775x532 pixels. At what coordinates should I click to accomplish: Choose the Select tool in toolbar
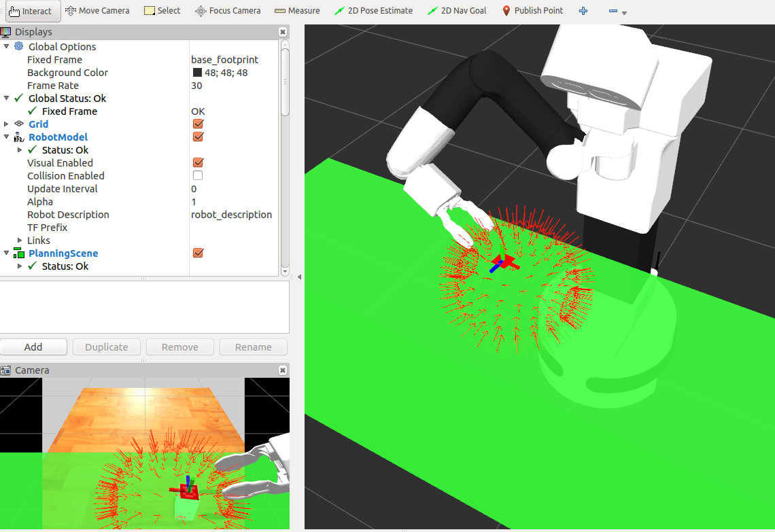[x=162, y=11]
